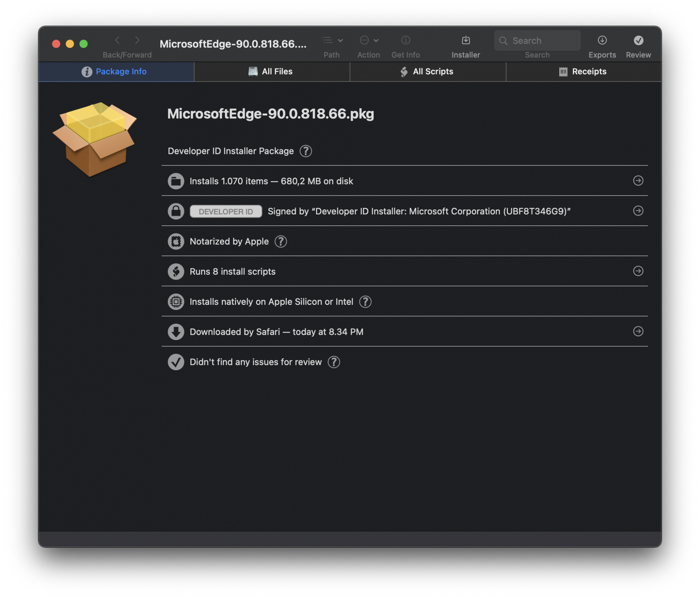Click the install scripts icon
The width and height of the screenshot is (700, 598).
tap(176, 272)
